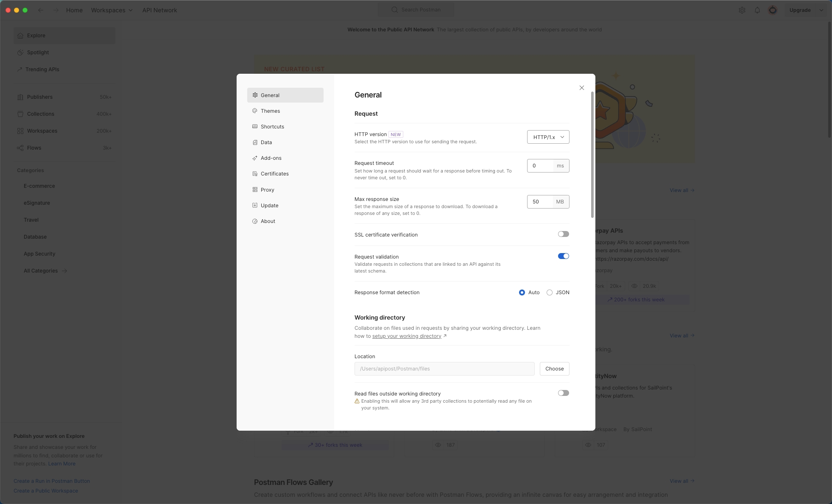Click the working directory Location field
The width and height of the screenshot is (832, 504).
tap(444, 369)
